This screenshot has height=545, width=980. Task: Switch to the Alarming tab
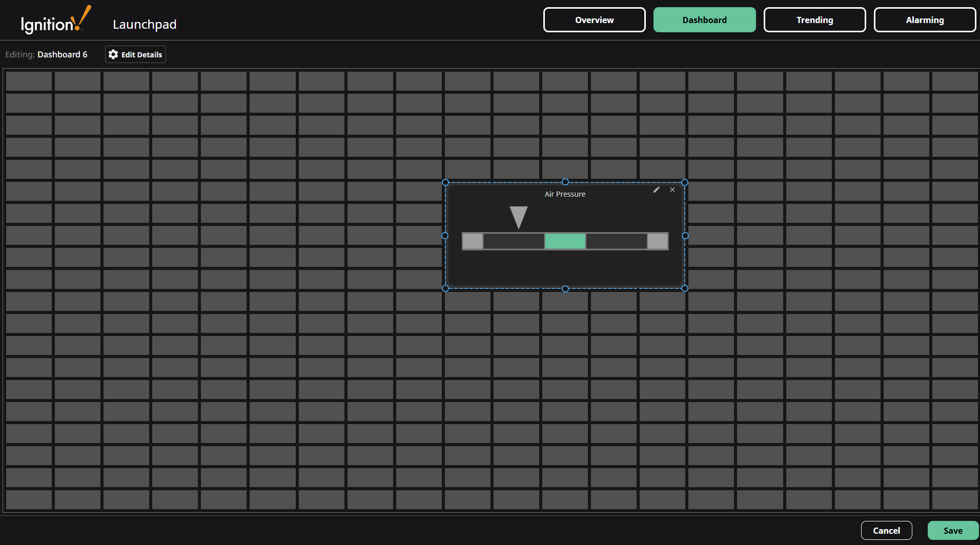click(925, 19)
